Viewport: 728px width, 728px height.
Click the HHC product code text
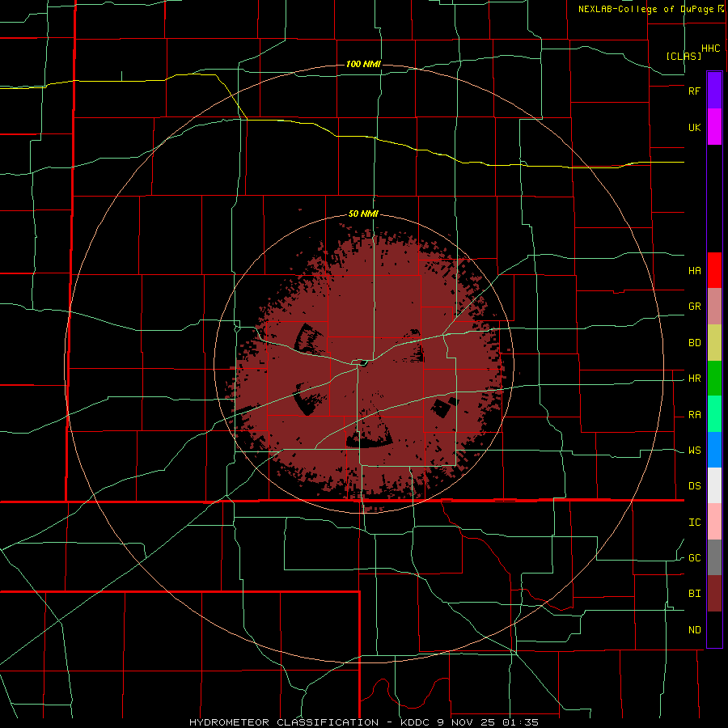pos(711,49)
